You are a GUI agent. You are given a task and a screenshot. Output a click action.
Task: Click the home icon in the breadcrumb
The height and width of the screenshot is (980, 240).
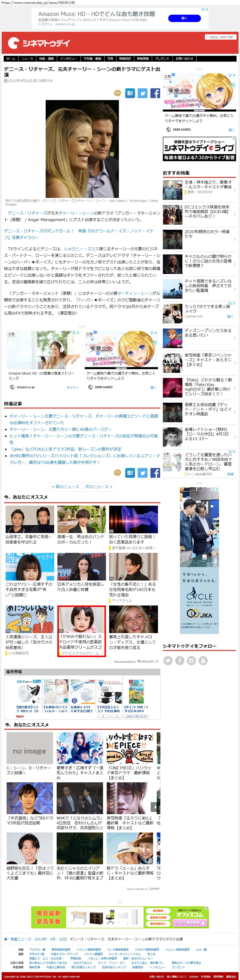pos(6,939)
